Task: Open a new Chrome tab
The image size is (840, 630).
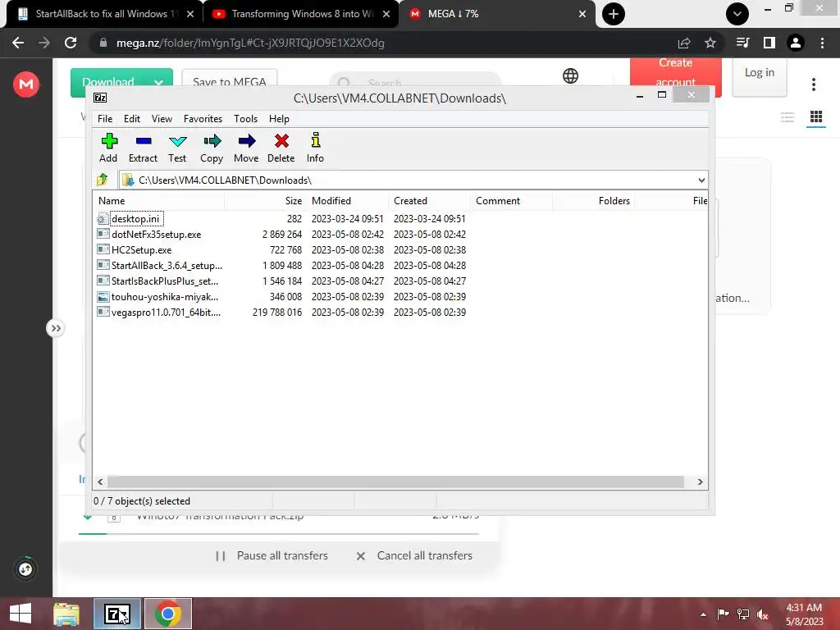Action: click(614, 14)
